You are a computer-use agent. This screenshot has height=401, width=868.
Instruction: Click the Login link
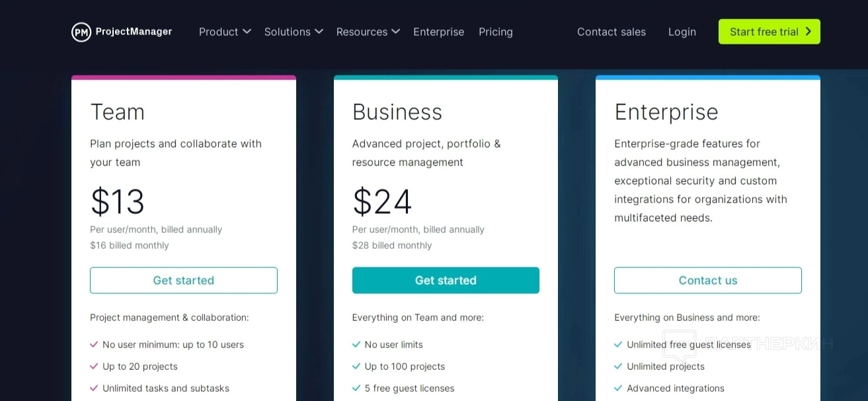click(x=682, y=32)
